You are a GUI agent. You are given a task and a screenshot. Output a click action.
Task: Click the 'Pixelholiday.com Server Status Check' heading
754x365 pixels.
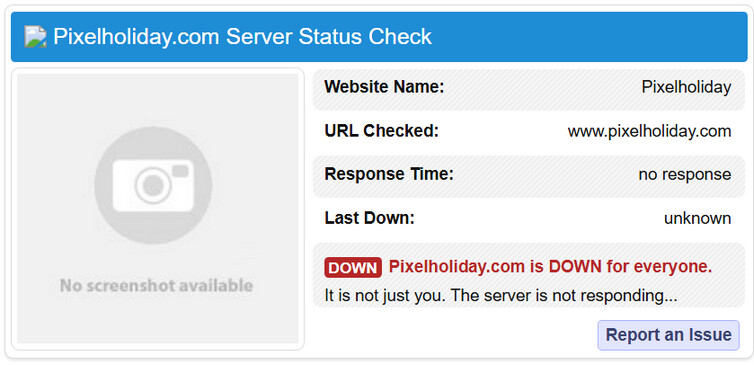(x=242, y=37)
